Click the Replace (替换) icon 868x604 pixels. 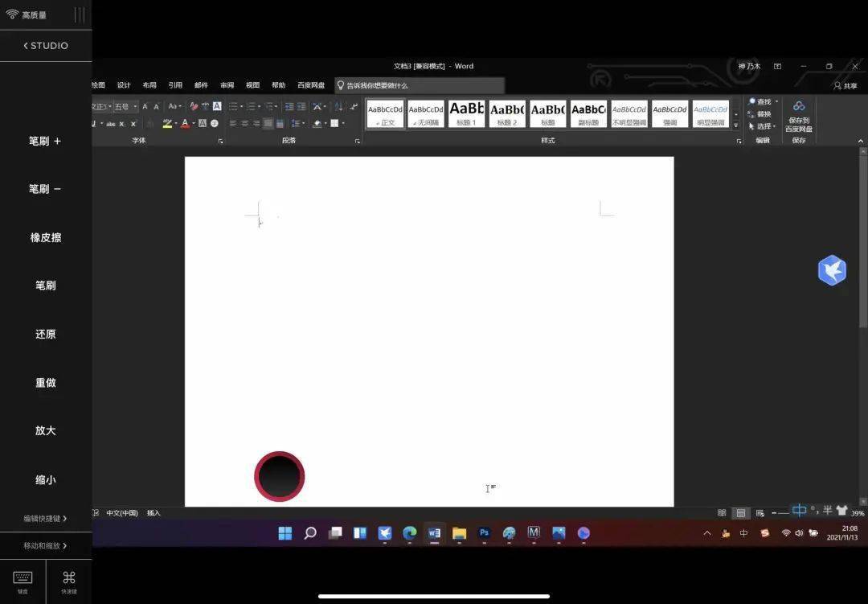pos(764,113)
